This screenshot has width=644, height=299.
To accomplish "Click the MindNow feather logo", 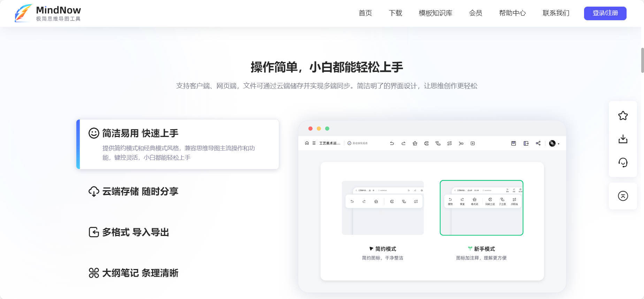I will tap(23, 13).
